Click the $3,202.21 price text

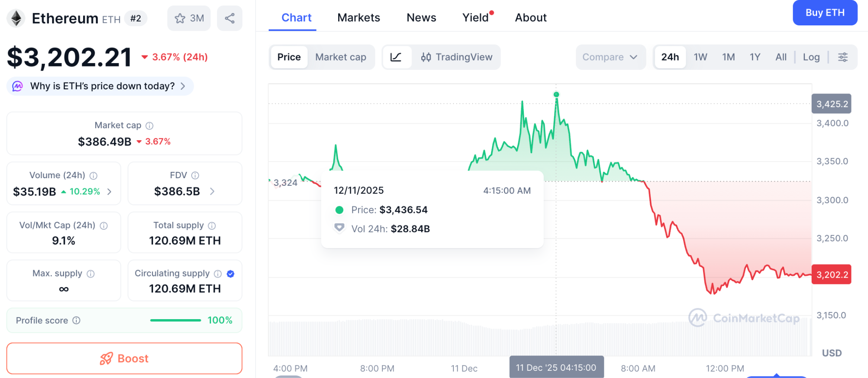70,57
